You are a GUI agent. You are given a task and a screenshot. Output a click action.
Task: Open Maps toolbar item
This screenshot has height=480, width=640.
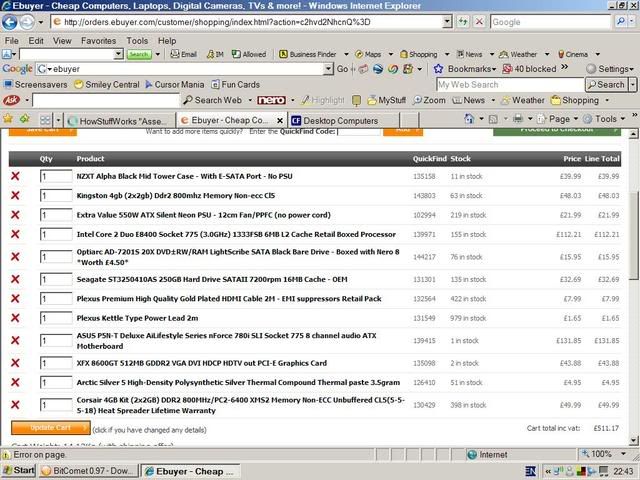(x=368, y=54)
